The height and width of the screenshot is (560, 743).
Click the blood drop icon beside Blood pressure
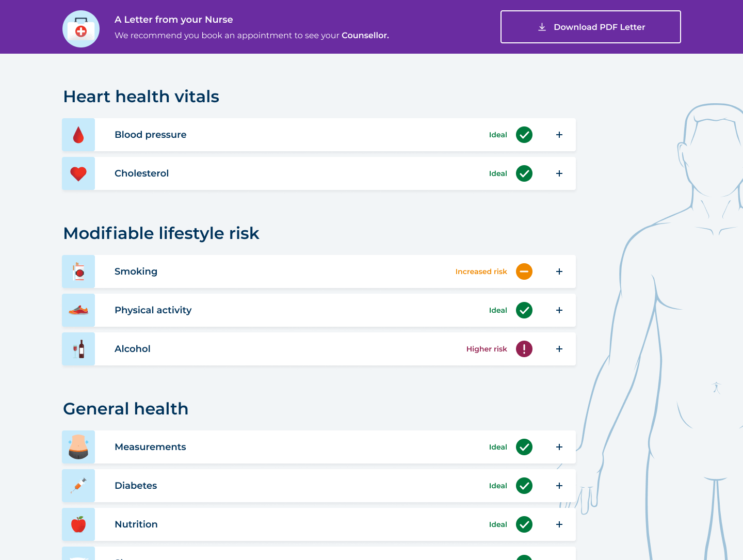[78, 135]
